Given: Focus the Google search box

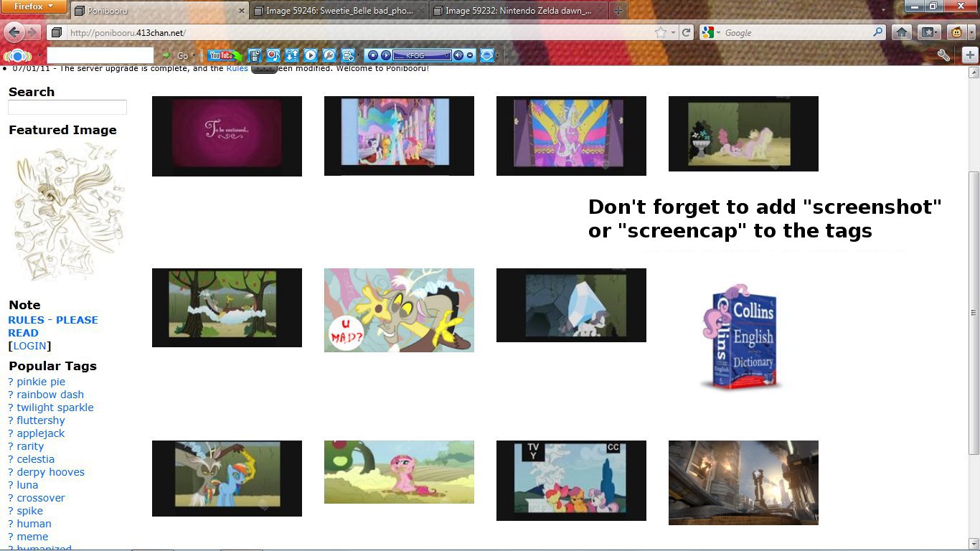Looking at the screenshot, I should tap(796, 33).
